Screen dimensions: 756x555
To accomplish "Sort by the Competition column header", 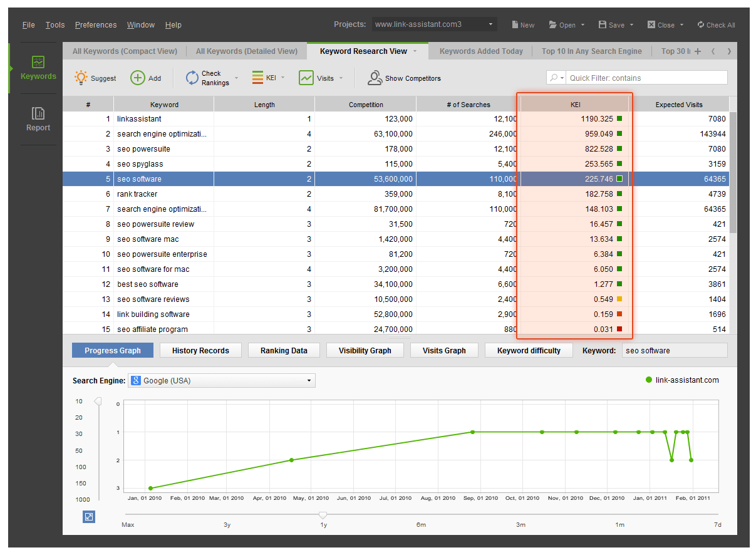I will point(366,105).
